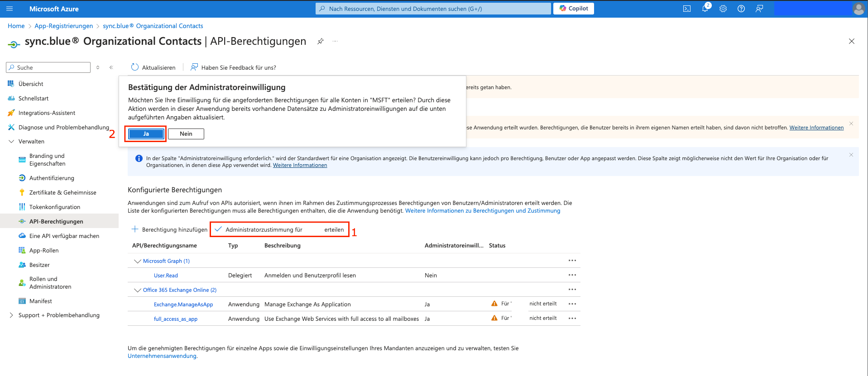Open Exchange.ManageAsApp permission

tap(183, 305)
